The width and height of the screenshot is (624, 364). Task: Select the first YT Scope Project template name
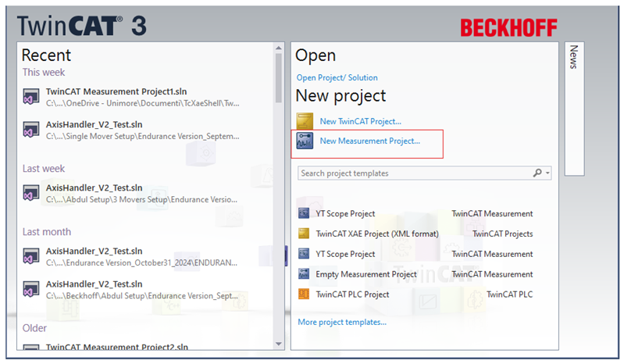(345, 213)
